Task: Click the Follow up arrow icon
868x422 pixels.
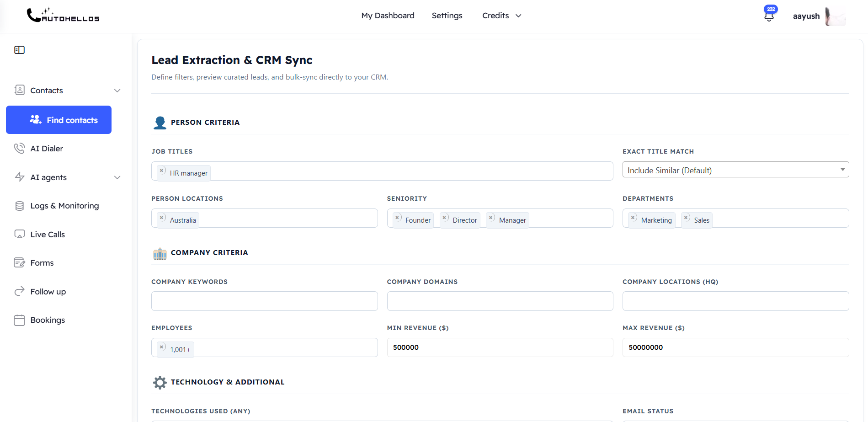Action: click(x=20, y=291)
